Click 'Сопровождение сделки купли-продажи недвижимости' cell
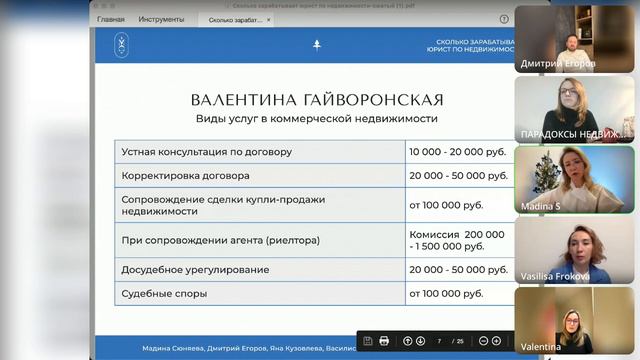 (260, 205)
